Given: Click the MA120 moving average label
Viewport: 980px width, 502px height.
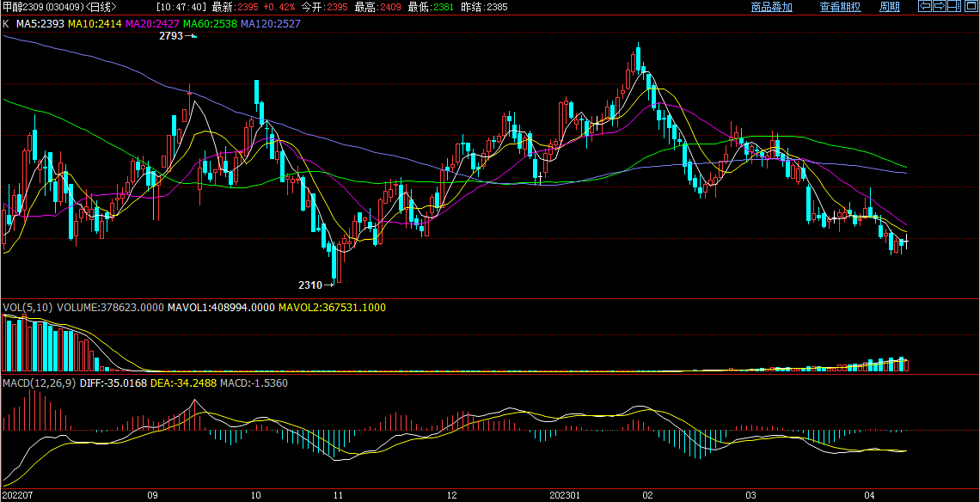Looking at the screenshot, I should tap(270, 23).
